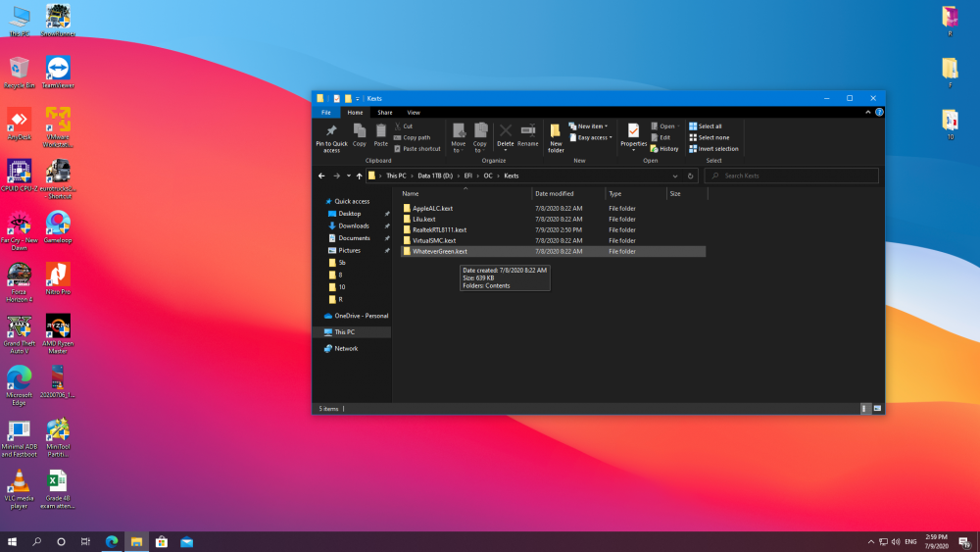Screen dimensions: 980x552
Task: Select the AnyDesk desktop icon
Action: (20, 124)
